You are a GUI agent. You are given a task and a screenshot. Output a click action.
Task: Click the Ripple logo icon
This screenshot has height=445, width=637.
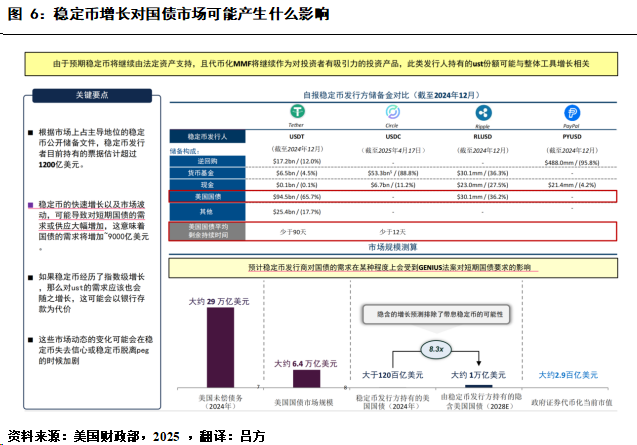coord(480,114)
